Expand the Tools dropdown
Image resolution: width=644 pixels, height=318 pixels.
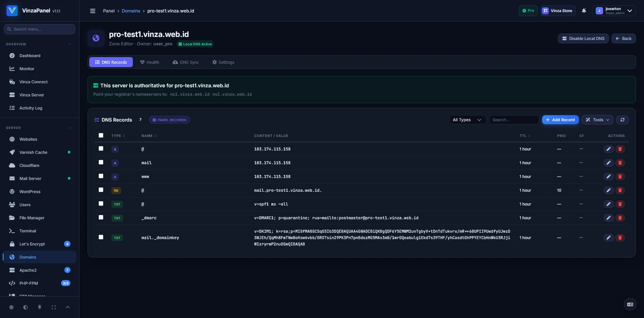coord(597,120)
